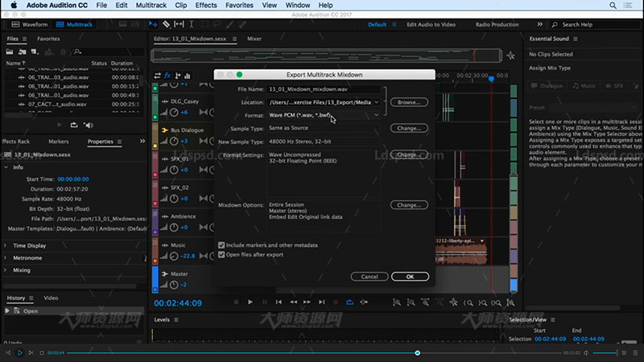644x362 pixels.
Task: Click zoom navigator fit icon at top right
Action: (510, 56)
